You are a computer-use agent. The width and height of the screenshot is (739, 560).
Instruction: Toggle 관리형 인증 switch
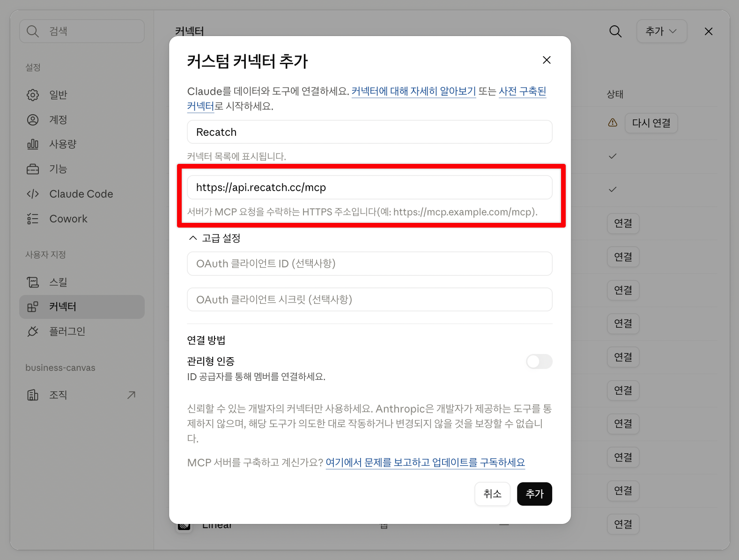pos(539,361)
